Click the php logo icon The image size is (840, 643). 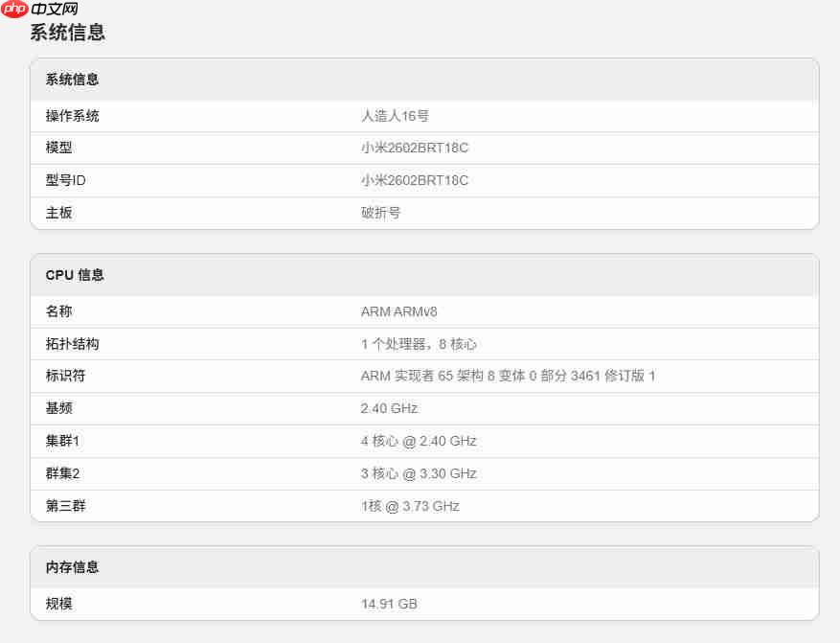tap(15, 11)
